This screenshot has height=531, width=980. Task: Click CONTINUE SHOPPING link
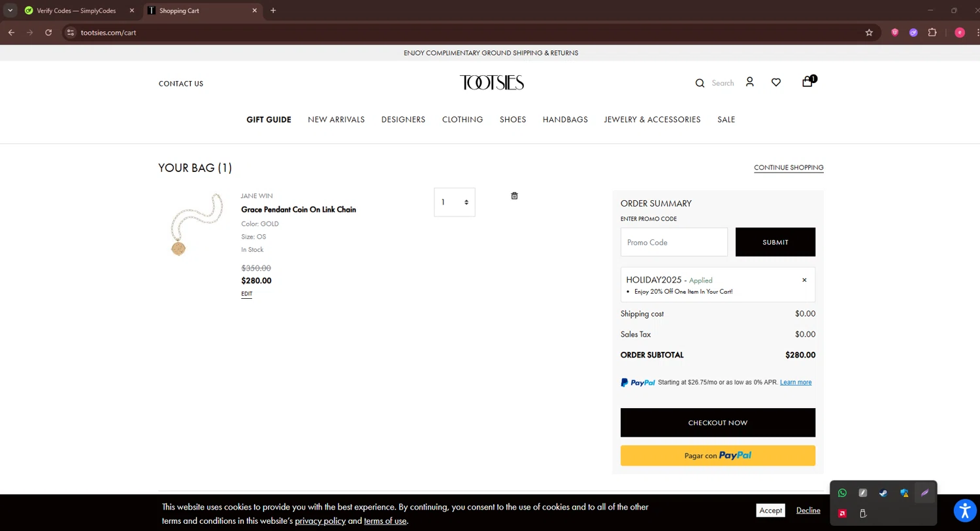pos(789,167)
